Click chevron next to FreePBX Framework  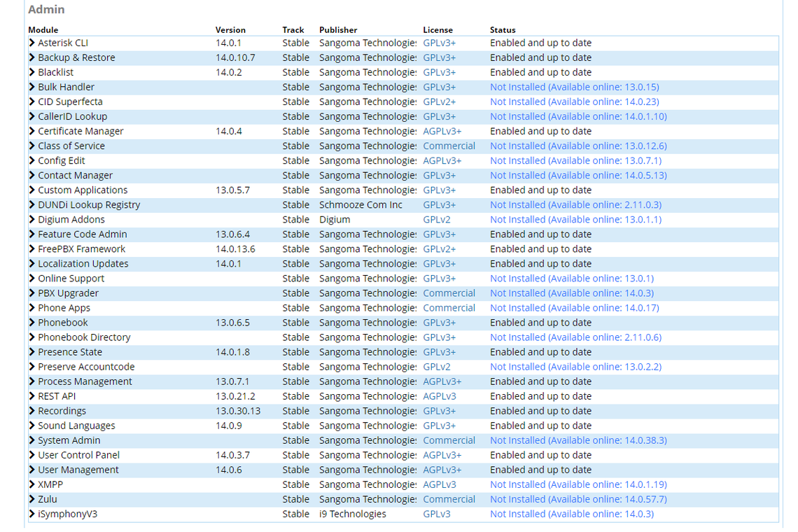coord(32,248)
